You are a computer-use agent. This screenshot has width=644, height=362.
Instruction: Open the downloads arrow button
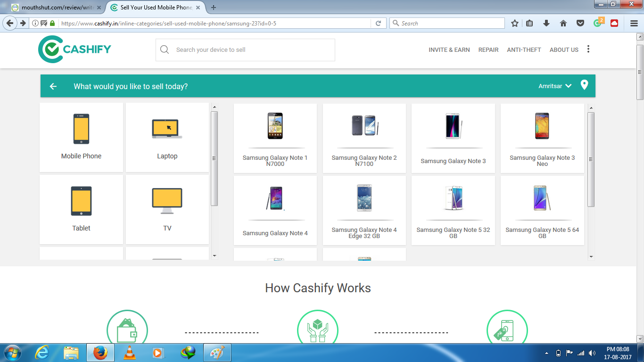click(x=546, y=23)
